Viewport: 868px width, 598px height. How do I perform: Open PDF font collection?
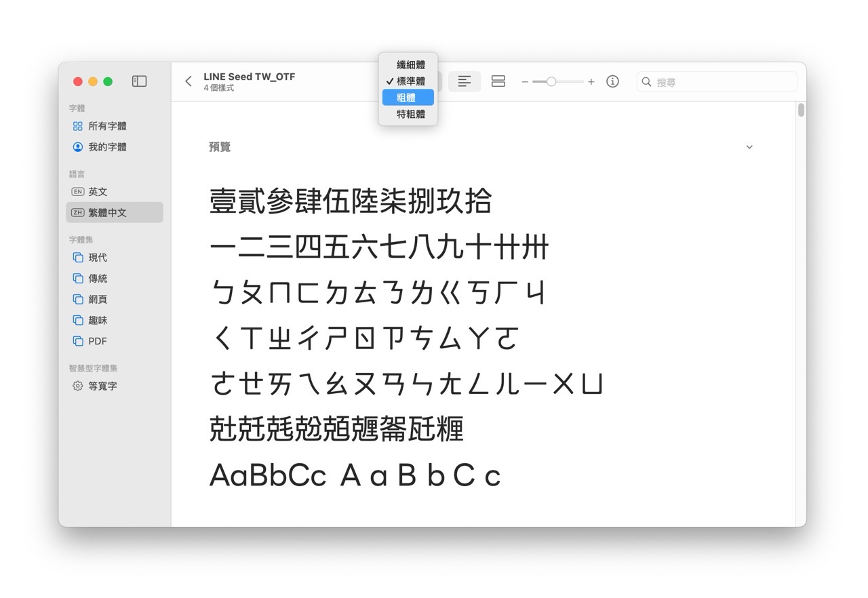115,341
